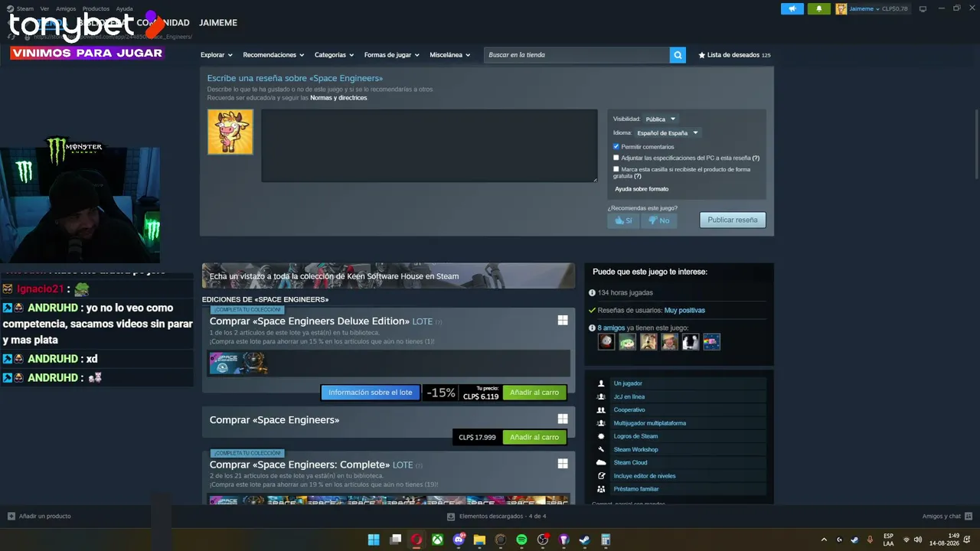
Task: Click the Publicar reseña button
Action: pos(732,220)
